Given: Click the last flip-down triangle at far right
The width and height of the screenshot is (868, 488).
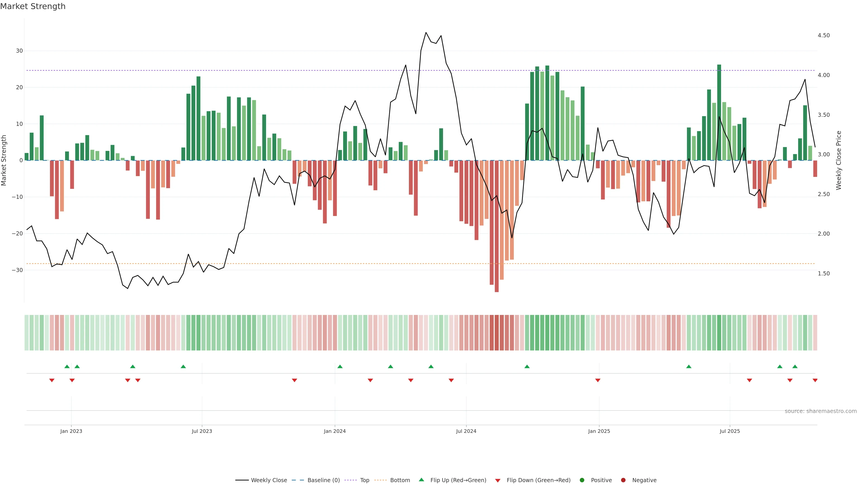Looking at the screenshot, I should 815,380.
